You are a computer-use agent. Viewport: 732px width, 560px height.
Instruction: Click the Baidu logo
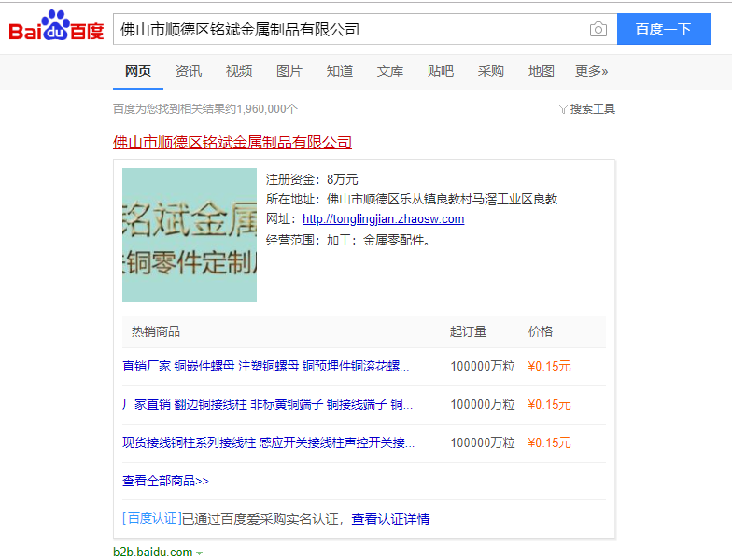[56, 26]
